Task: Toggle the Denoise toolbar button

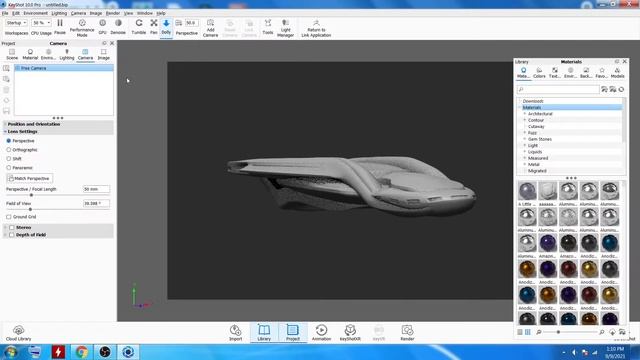Action: click(118, 27)
